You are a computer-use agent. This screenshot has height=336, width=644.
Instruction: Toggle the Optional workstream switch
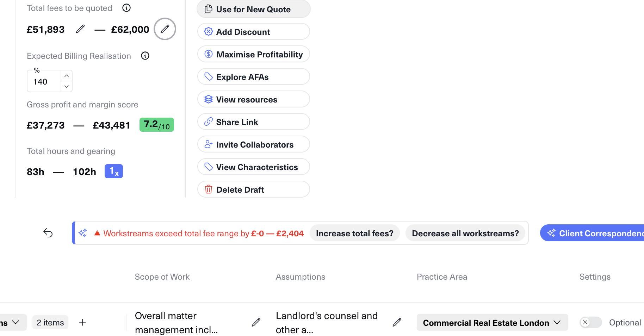click(x=590, y=322)
